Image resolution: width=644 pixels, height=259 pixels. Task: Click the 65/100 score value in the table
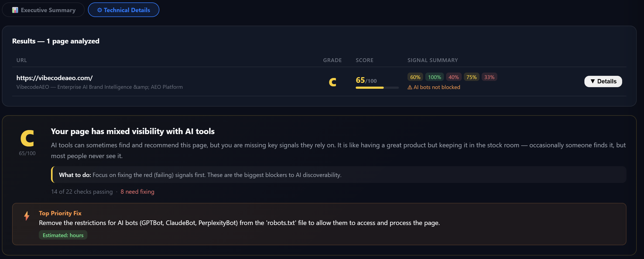coord(366,80)
